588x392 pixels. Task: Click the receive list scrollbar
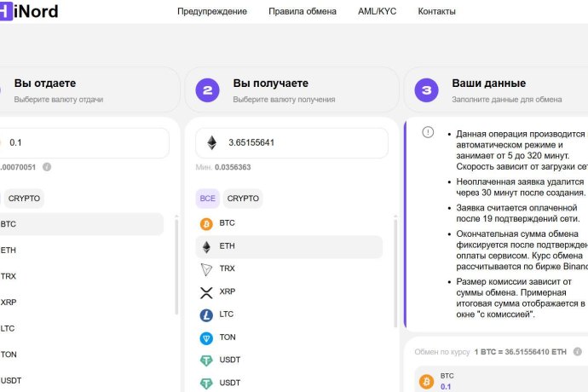click(x=395, y=272)
